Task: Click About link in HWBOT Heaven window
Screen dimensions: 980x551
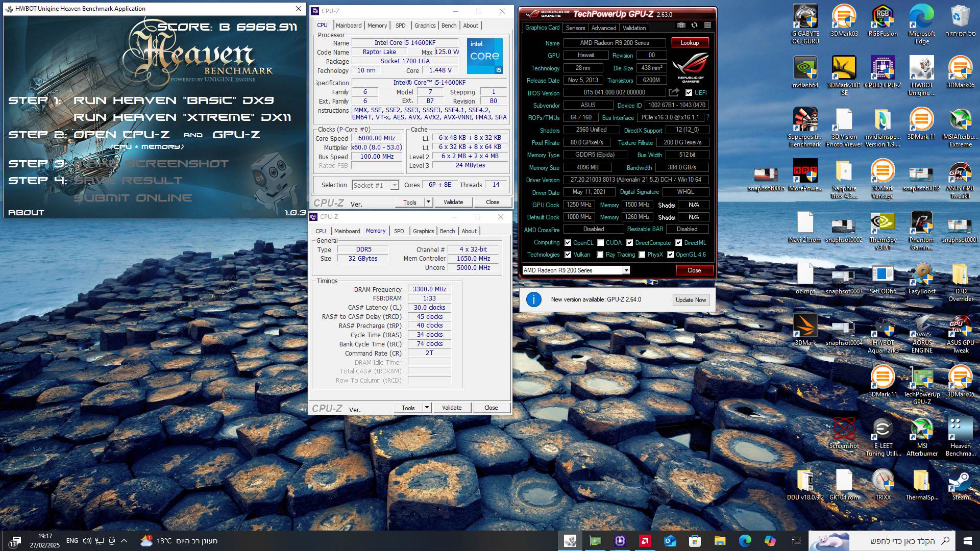Action: click(x=27, y=213)
